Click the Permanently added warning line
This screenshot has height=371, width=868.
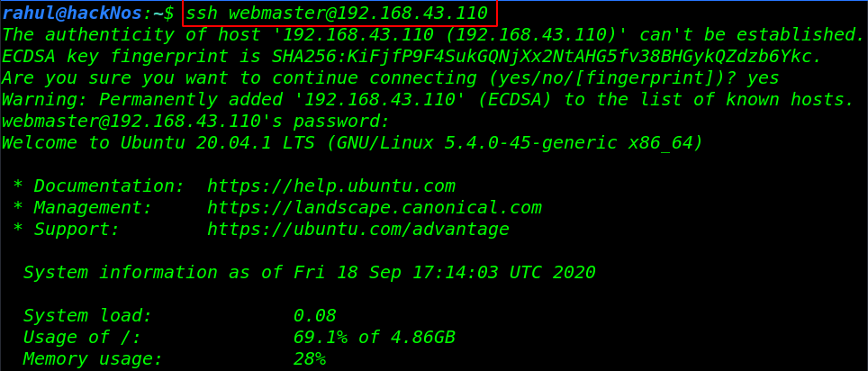[428, 100]
